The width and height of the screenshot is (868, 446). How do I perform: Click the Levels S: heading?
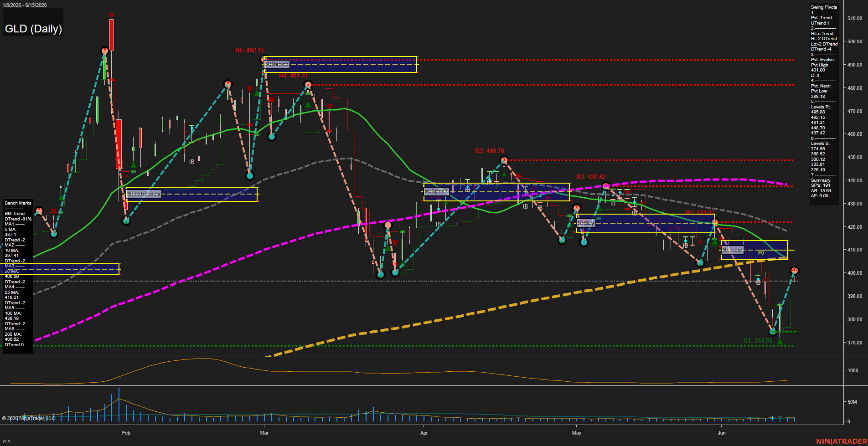click(x=820, y=144)
